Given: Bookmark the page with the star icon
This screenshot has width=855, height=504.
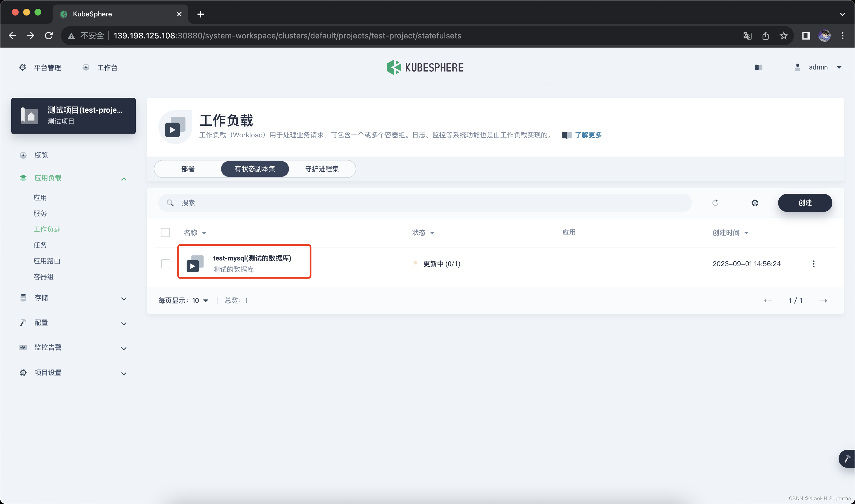Looking at the screenshot, I should click(x=784, y=36).
